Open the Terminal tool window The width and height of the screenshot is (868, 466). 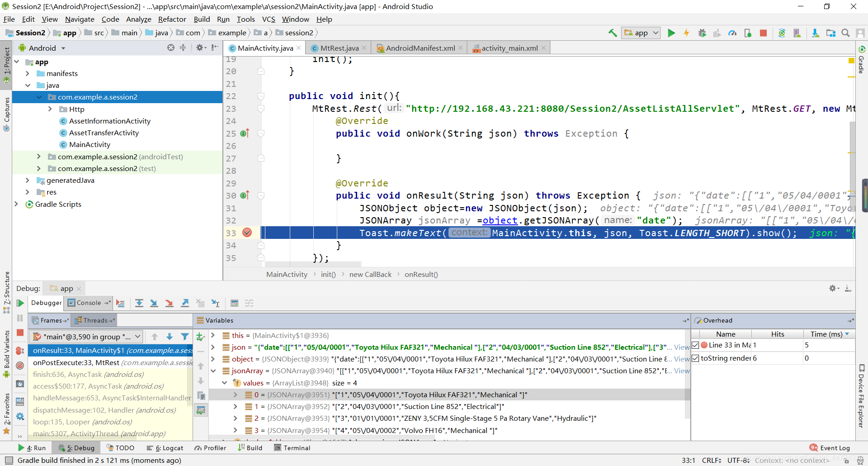pos(292,448)
